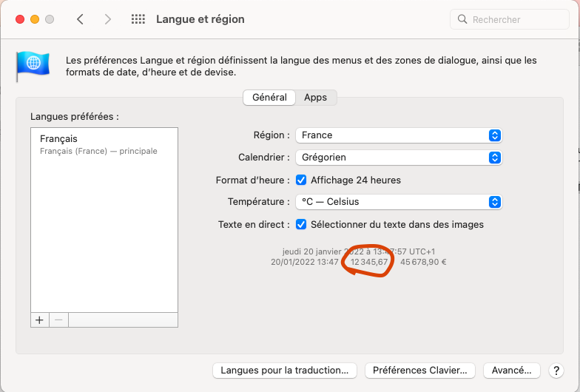Click the back navigation arrow
The image size is (580, 392).
point(81,19)
